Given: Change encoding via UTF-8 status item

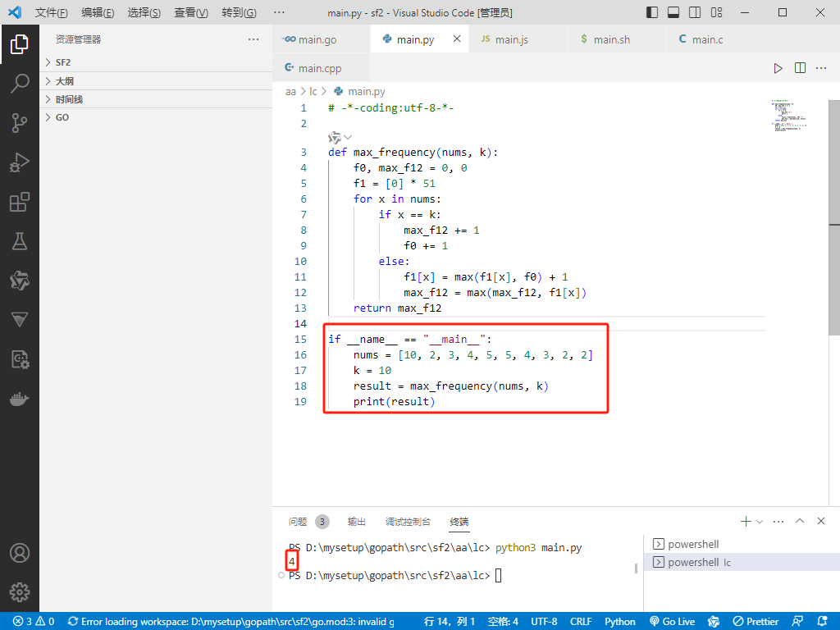Looking at the screenshot, I should (544, 622).
